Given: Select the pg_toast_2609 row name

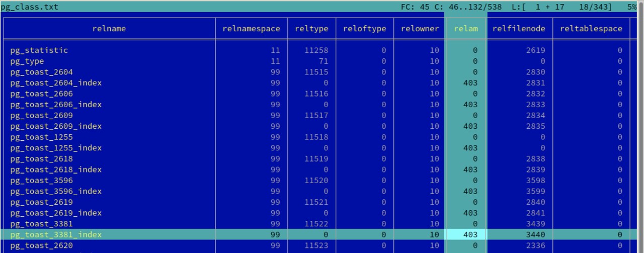Looking at the screenshot, I should click(x=42, y=116).
